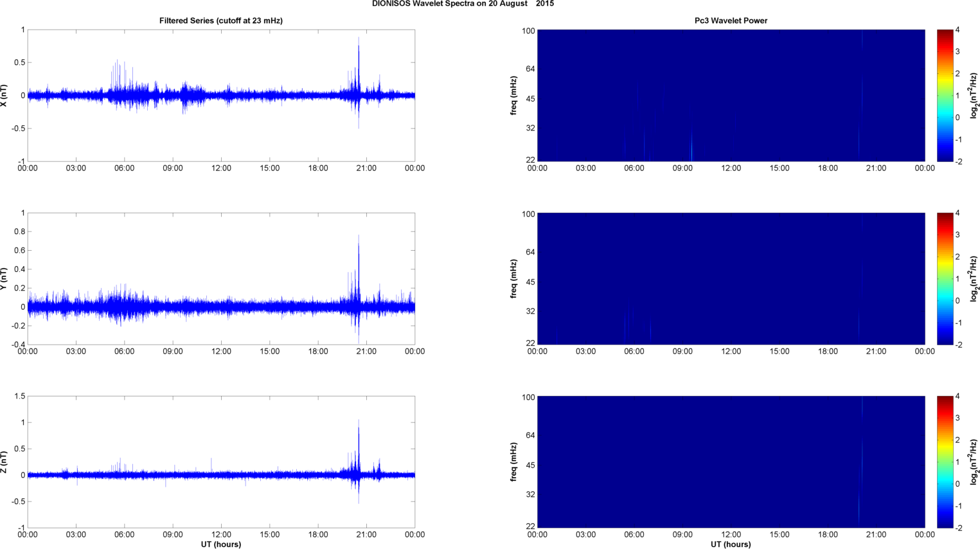Select the Pc3 Wavelet Power heading

pos(731,21)
